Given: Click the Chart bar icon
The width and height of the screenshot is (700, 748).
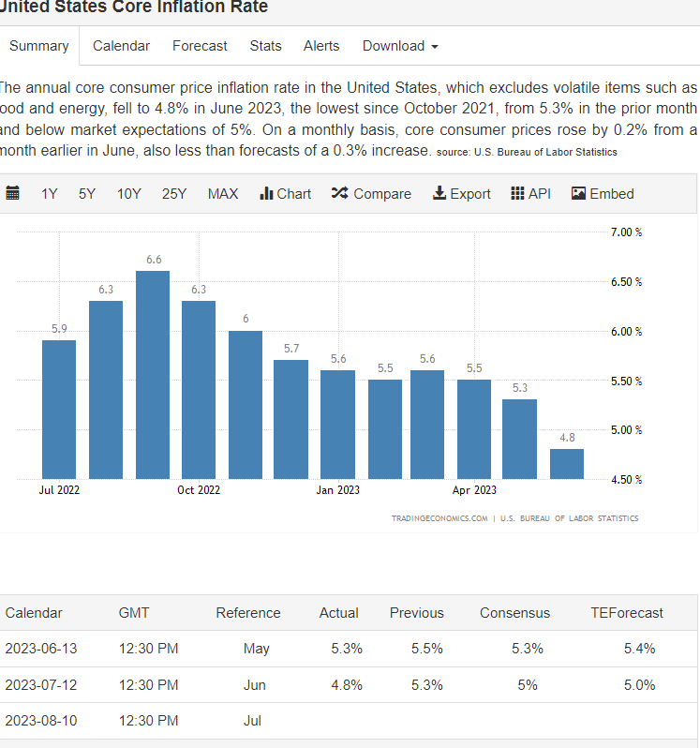Looking at the screenshot, I should coord(266,193).
